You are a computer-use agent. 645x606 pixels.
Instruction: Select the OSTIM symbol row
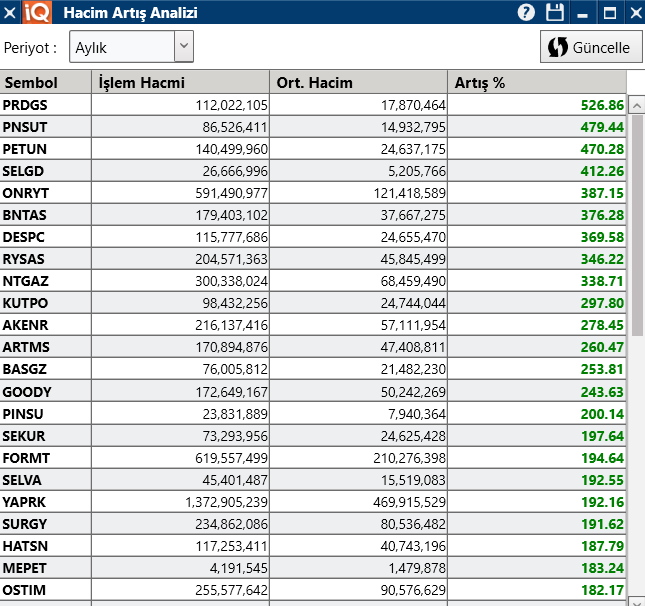(x=313, y=590)
